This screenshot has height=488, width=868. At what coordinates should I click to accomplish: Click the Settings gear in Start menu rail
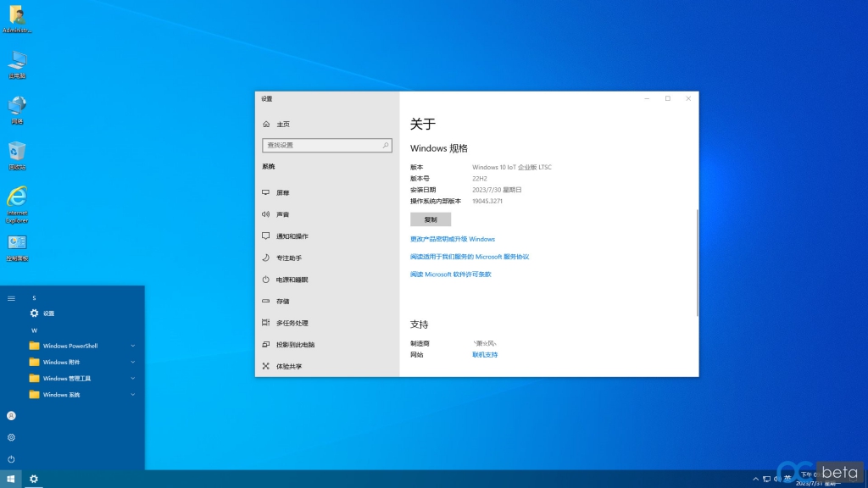11,437
